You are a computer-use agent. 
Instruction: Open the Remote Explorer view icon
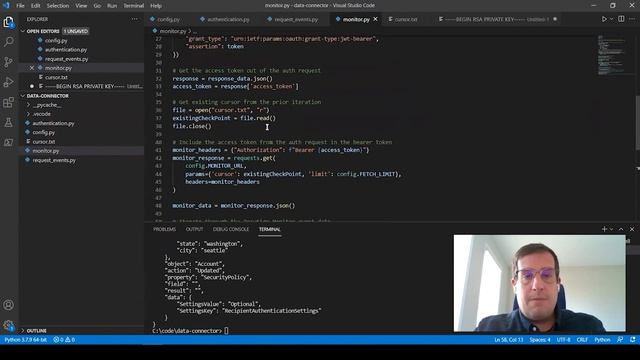pyautogui.click(x=9, y=142)
